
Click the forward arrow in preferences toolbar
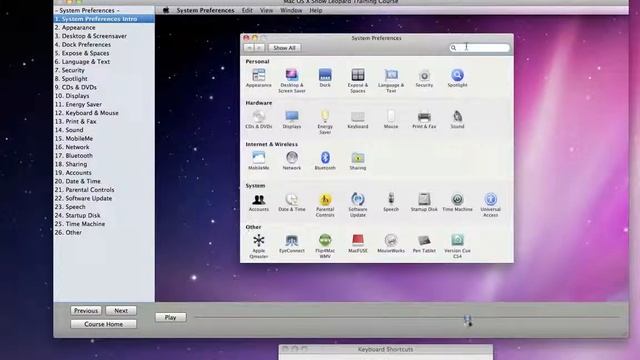(x=259, y=48)
